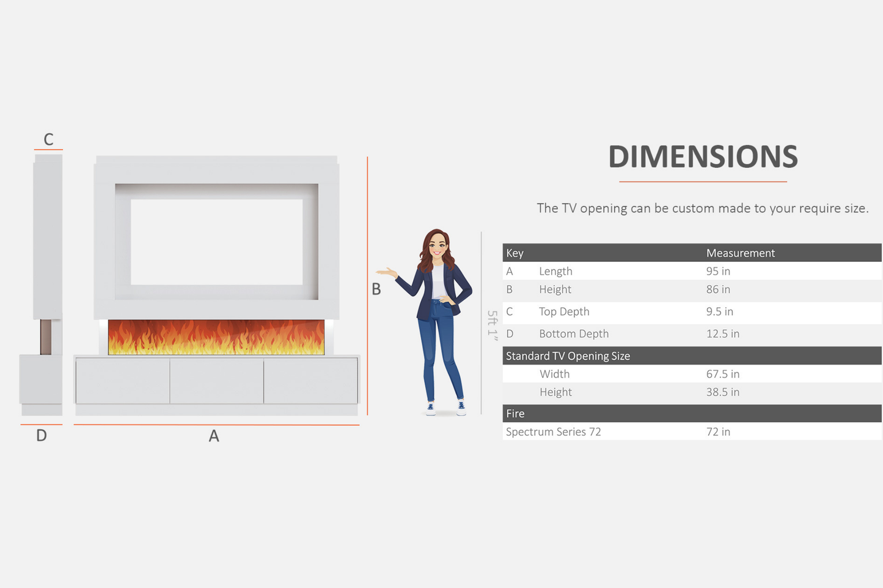
Task: Click the TV opening in the wall unit
Action: click(216, 242)
